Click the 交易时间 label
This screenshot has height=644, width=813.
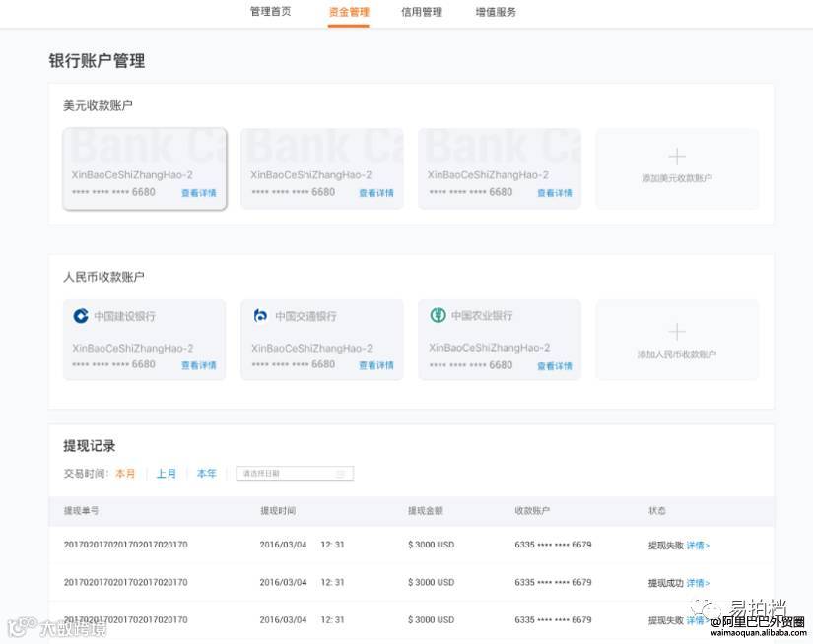pyautogui.click(x=86, y=474)
